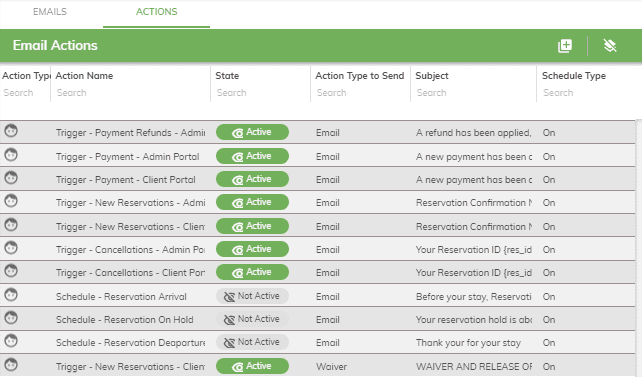Click the Subject column search box
This screenshot has height=377, width=642.
[x=473, y=93]
